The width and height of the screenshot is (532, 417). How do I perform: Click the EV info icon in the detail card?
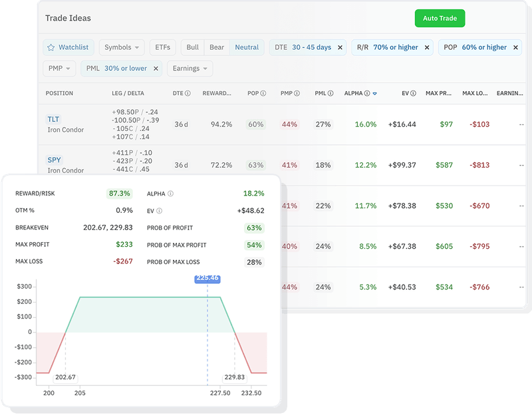coord(159,211)
